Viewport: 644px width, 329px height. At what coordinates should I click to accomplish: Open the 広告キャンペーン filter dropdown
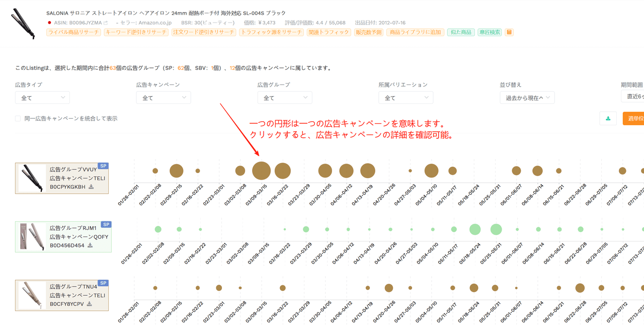click(164, 98)
